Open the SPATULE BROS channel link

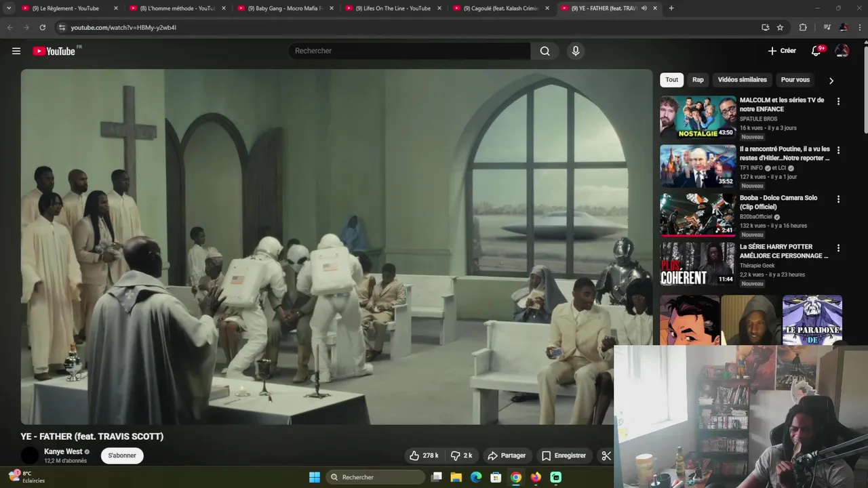(x=758, y=119)
